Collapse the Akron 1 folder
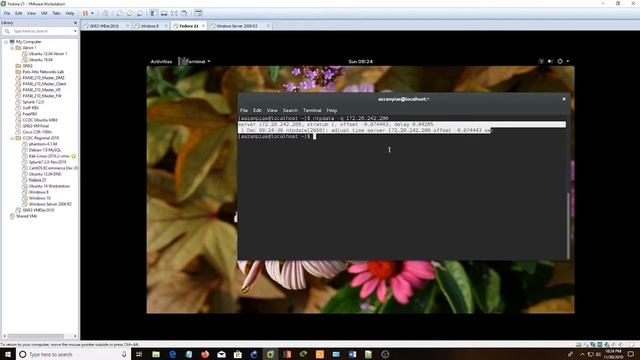The height and width of the screenshot is (360, 640). coord(12,48)
